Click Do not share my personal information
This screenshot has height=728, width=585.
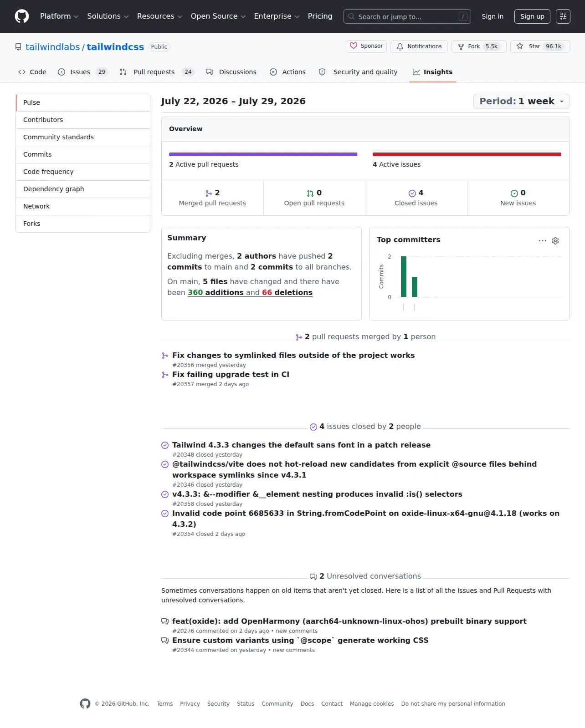(x=453, y=703)
